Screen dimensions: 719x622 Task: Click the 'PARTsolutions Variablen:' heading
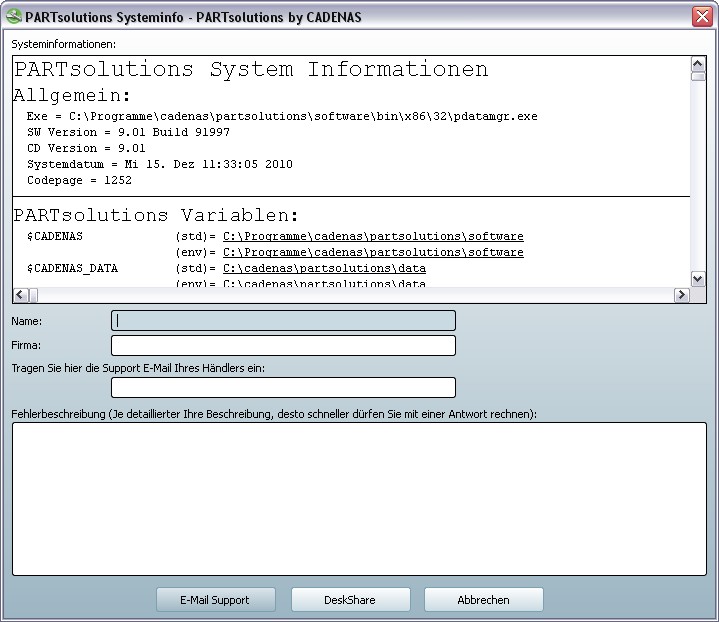pyautogui.click(x=156, y=215)
